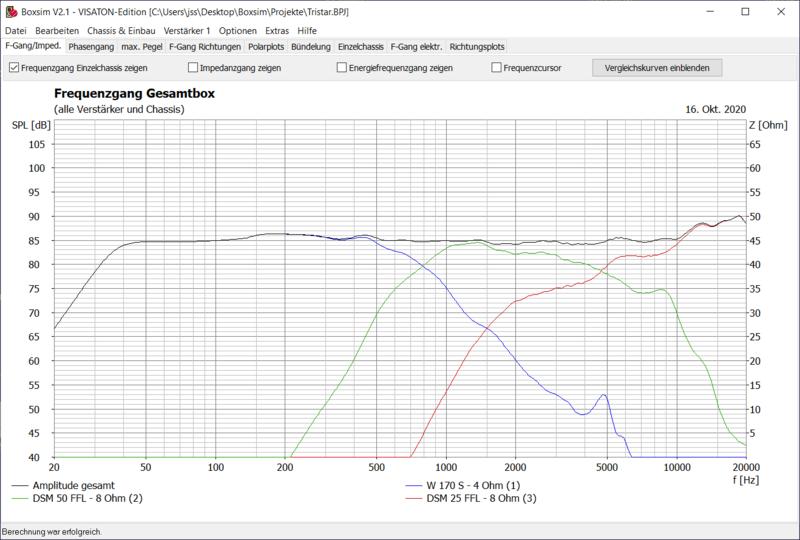800x540 pixels.
Task: Enable Impedanzgang zeigen checkbox
Action: (x=193, y=68)
